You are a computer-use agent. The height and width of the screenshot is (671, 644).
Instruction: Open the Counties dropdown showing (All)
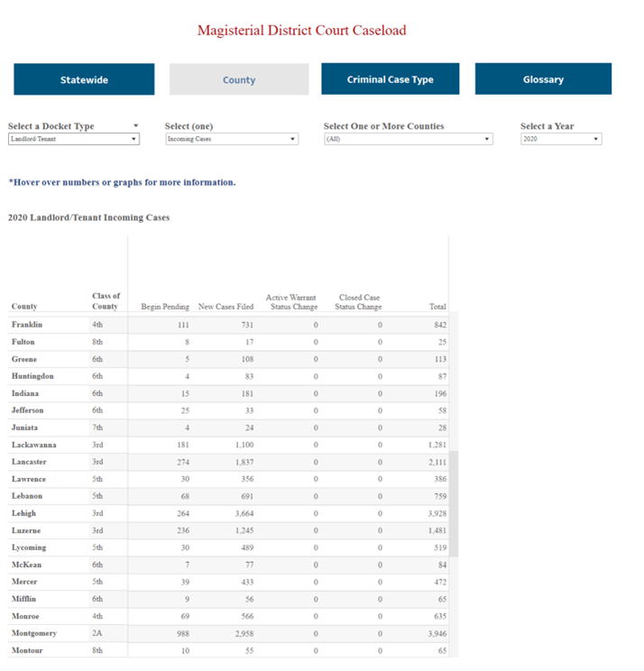[409, 139]
